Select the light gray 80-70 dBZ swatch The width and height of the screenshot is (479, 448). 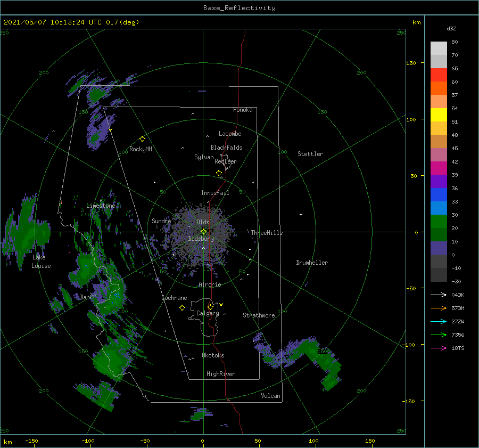[x=439, y=48]
